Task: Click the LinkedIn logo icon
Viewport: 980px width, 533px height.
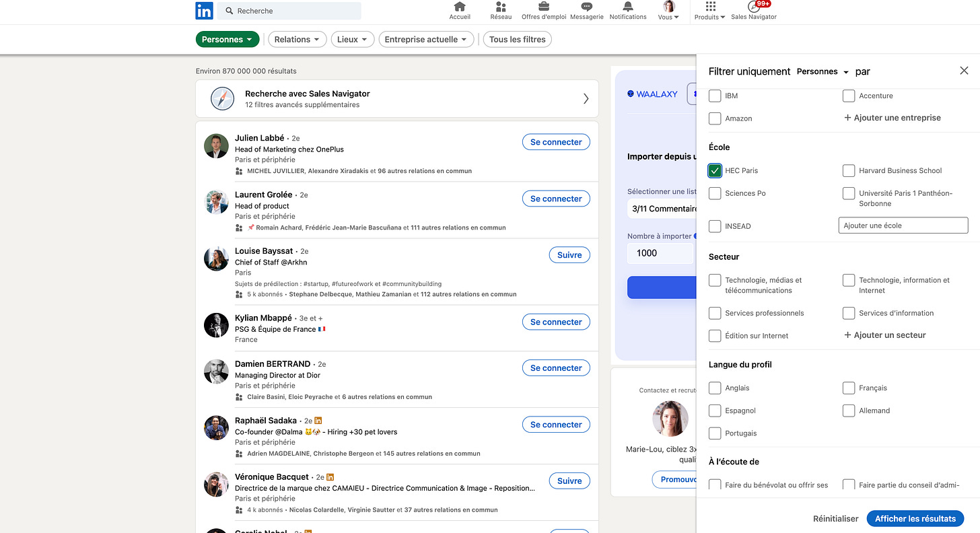Action: coord(205,11)
